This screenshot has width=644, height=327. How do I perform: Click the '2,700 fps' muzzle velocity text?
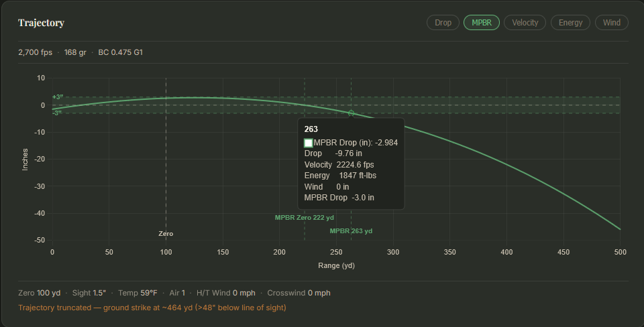point(36,52)
